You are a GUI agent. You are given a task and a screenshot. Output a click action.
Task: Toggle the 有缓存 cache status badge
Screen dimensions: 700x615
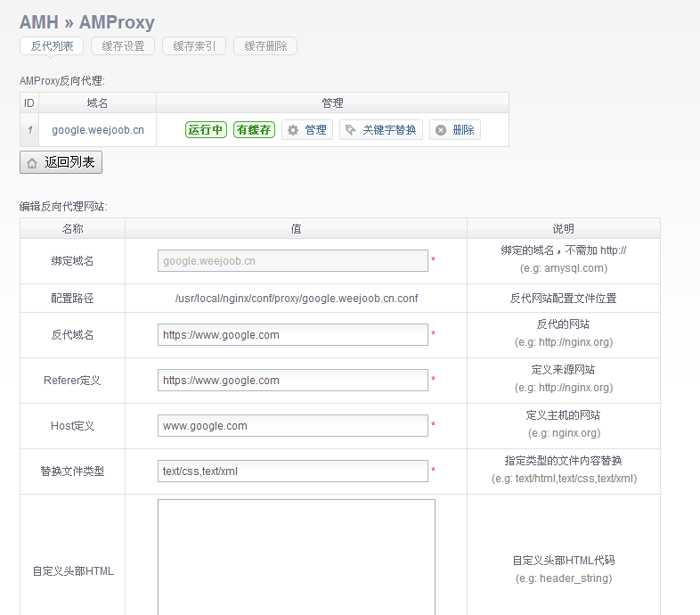(x=254, y=130)
